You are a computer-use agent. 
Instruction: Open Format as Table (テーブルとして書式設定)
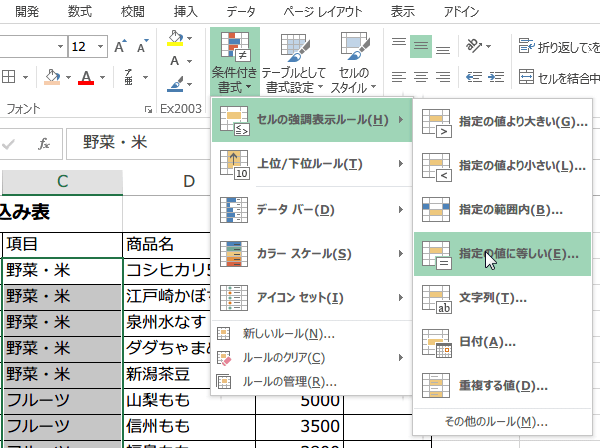pos(294,62)
